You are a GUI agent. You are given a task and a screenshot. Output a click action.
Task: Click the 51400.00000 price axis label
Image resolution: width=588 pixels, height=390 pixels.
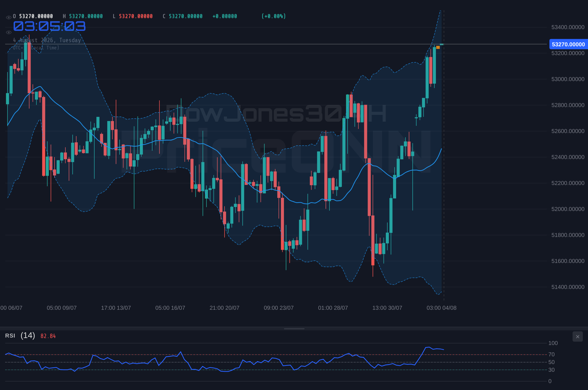click(x=568, y=287)
